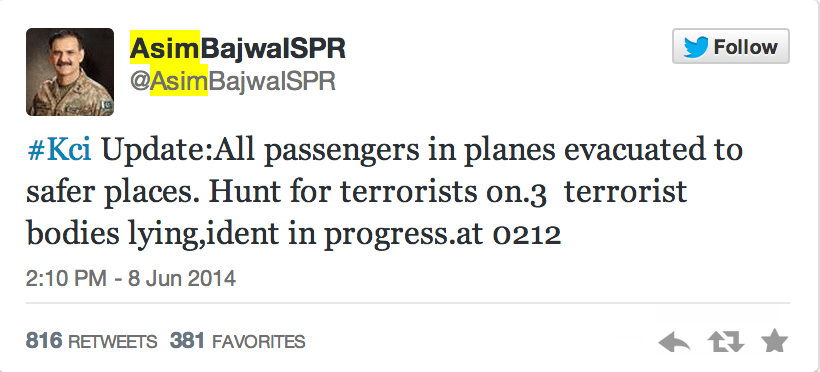Click the highlighted 'Asim' in the @handle
This screenshot has height=372, width=820.
[x=179, y=82]
